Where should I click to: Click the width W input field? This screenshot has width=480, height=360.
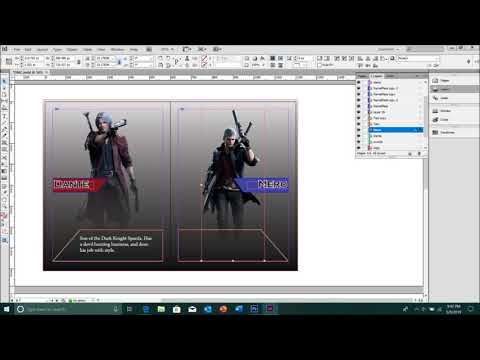coord(63,58)
